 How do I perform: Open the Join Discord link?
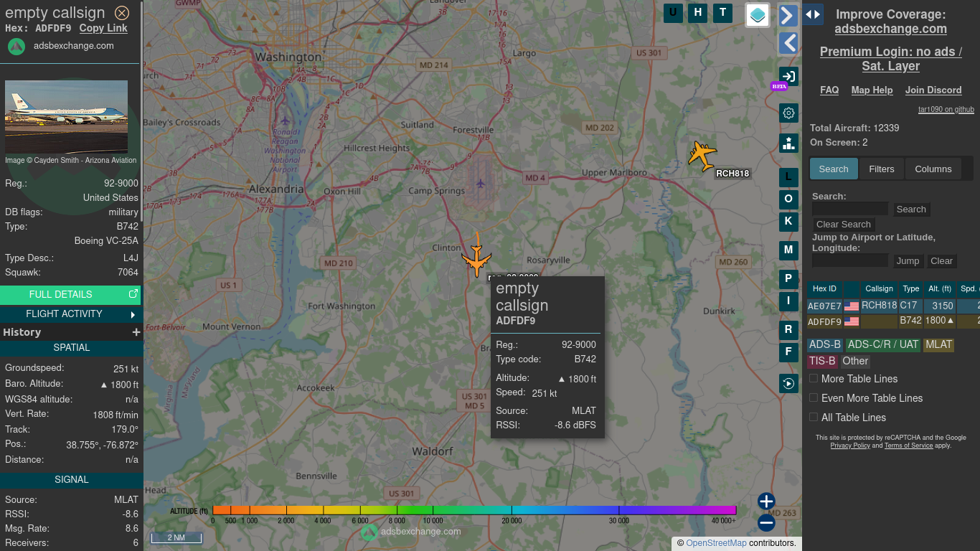[933, 90]
